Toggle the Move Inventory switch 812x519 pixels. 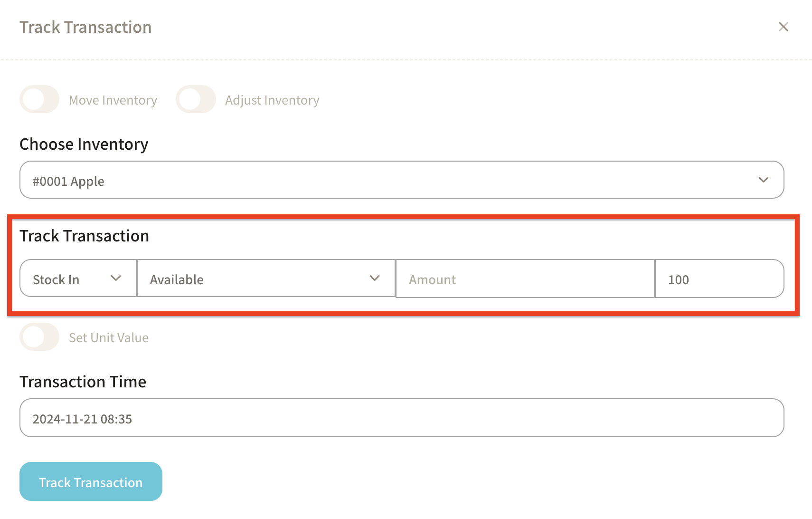[39, 99]
